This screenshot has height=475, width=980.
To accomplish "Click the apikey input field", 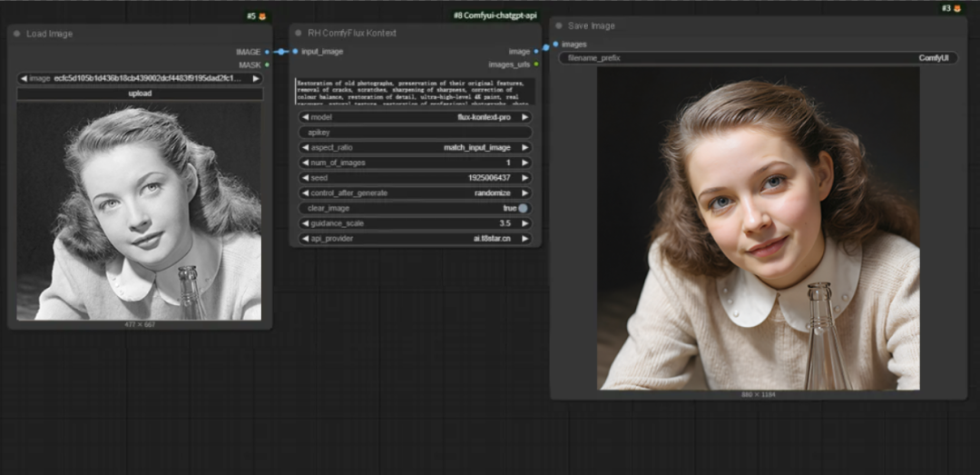I will point(416,133).
